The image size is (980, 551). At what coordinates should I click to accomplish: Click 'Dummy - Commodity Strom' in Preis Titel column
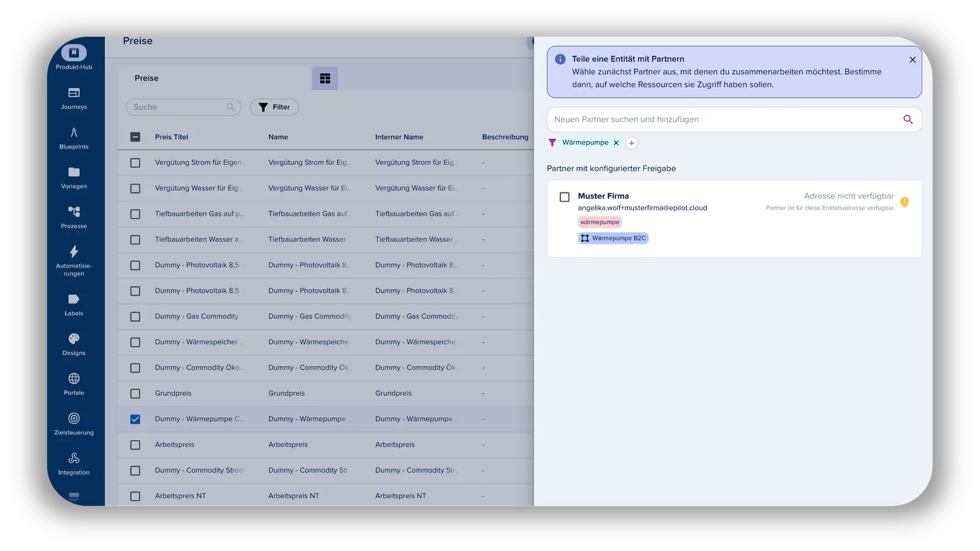point(200,470)
